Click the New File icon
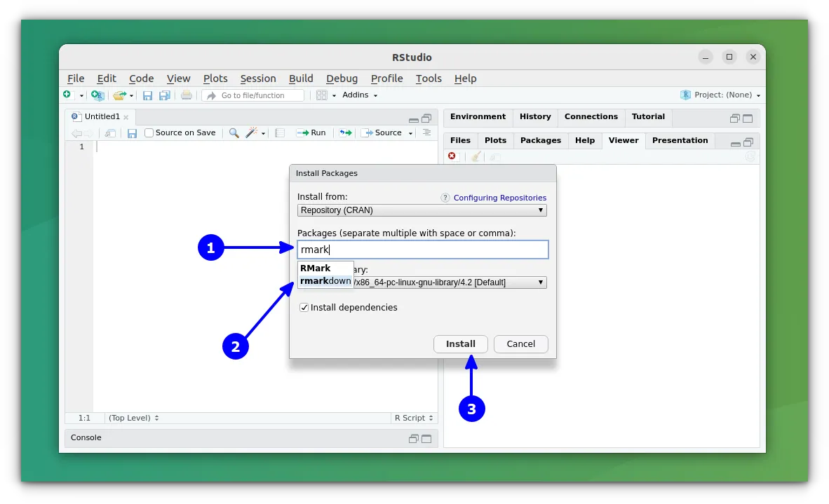The width and height of the screenshot is (829, 504). pos(67,95)
